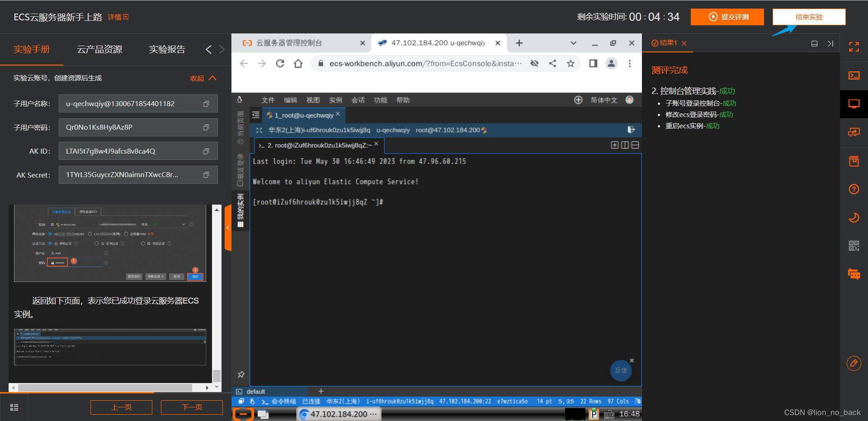Expand the browser tab search dropdown

tap(573, 43)
